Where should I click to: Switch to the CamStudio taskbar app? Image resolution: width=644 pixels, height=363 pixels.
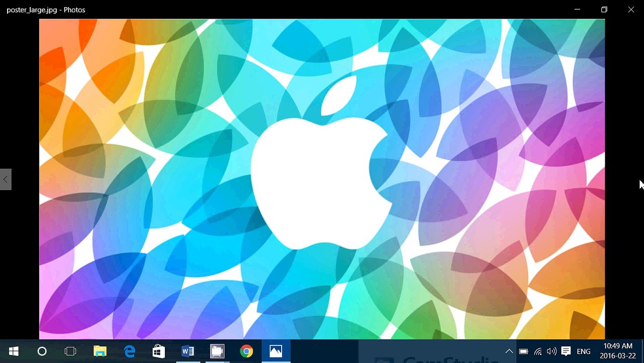[x=217, y=351]
